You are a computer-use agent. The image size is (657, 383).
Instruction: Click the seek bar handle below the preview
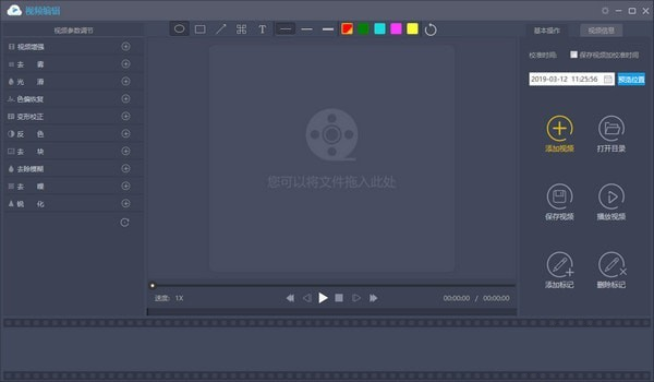click(153, 286)
